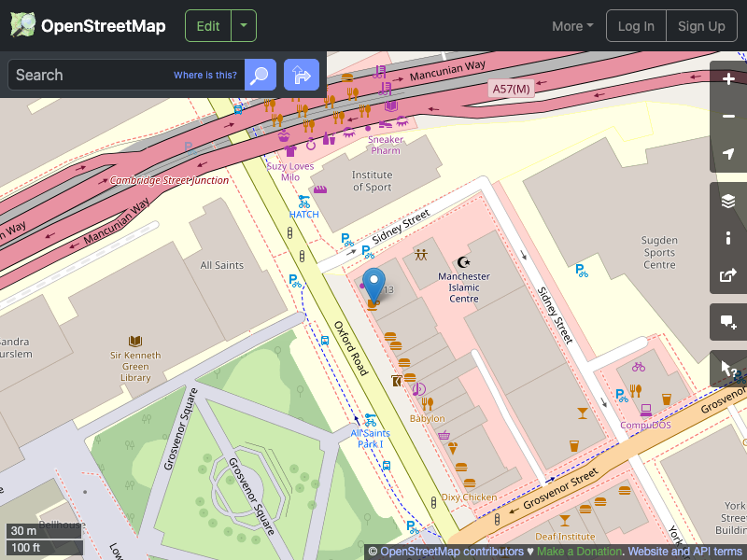The width and height of the screenshot is (747, 560).
Task: Add a map note using the speech bubble icon
Action: (x=728, y=322)
